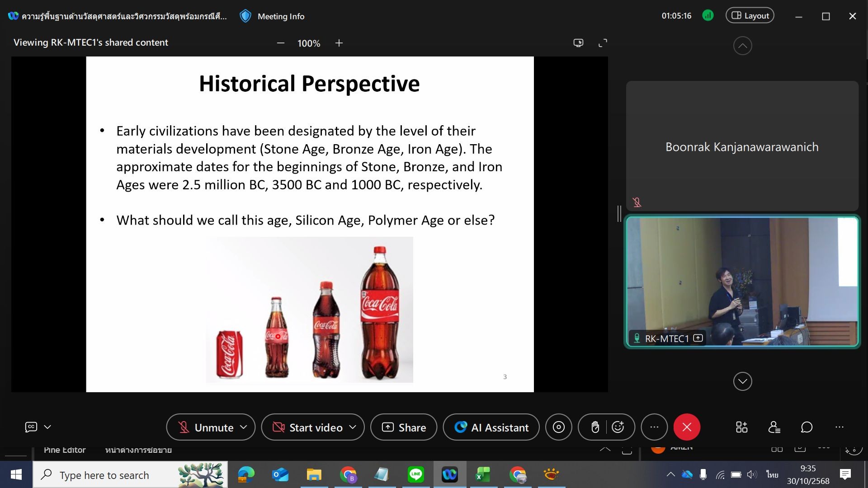This screenshot has width=868, height=488.
Task: Open the Layout menu
Action: pos(750,16)
